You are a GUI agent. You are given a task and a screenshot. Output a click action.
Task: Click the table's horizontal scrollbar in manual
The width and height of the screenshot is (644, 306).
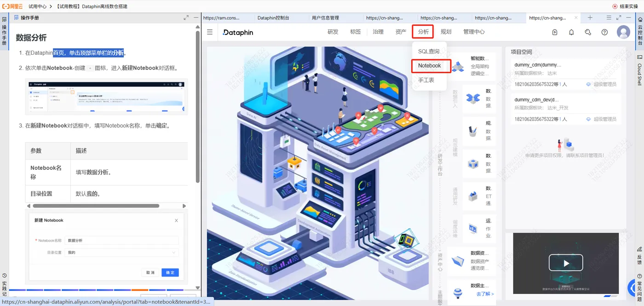click(95, 206)
